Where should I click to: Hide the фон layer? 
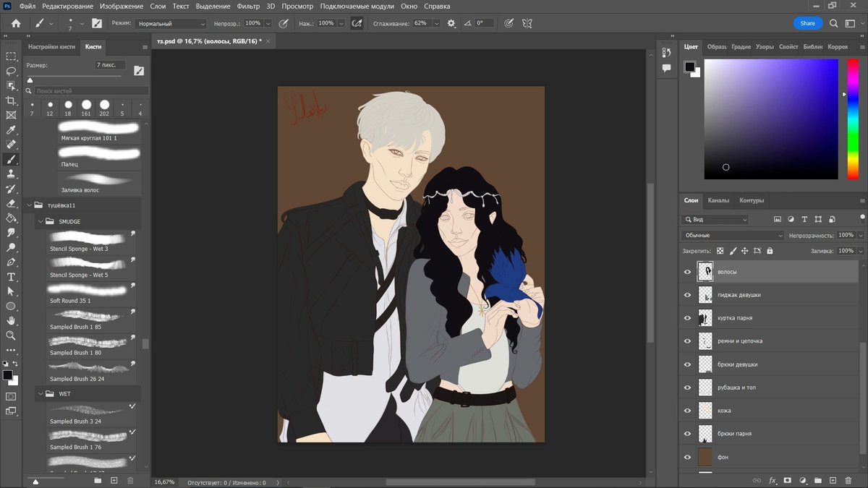pyautogui.click(x=688, y=457)
